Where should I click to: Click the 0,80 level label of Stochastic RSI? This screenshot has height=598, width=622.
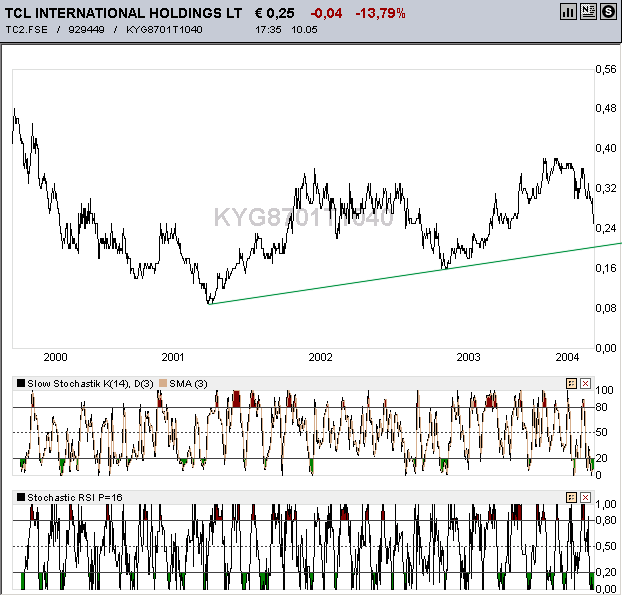click(x=606, y=520)
